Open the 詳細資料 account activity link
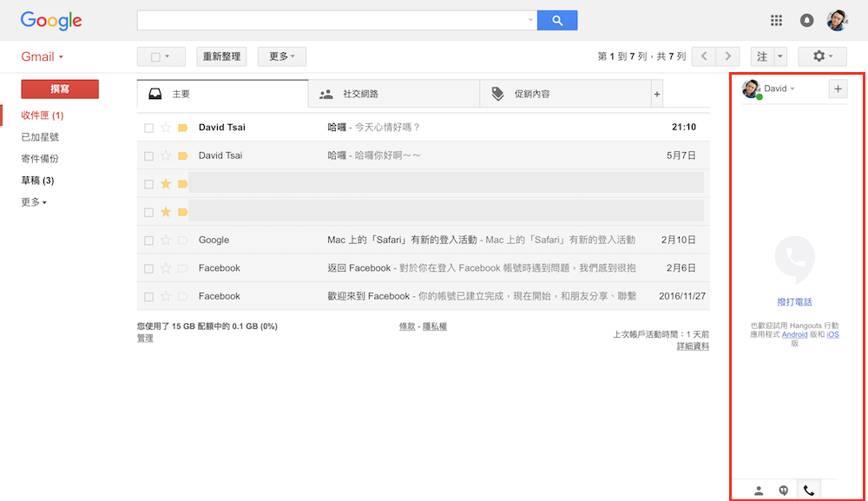The width and height of the screenshot is (868, 501). pos(693,346)
